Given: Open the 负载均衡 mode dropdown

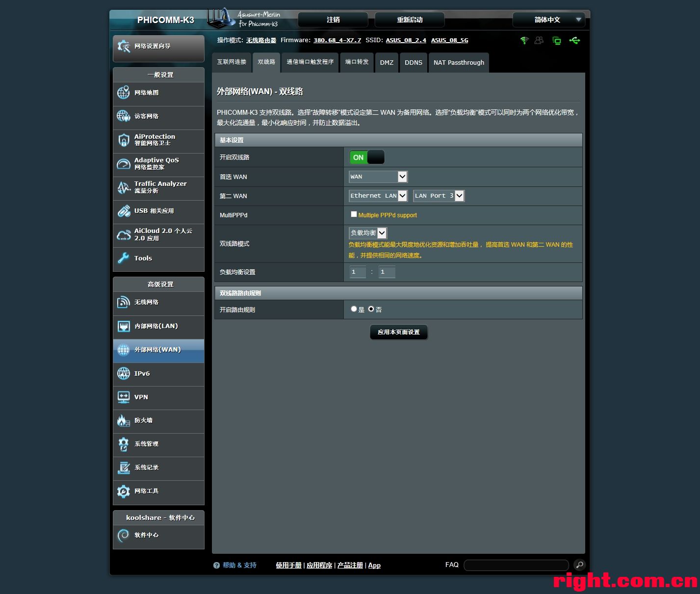Looking at the screenshot, I should [x=368, y=233].
